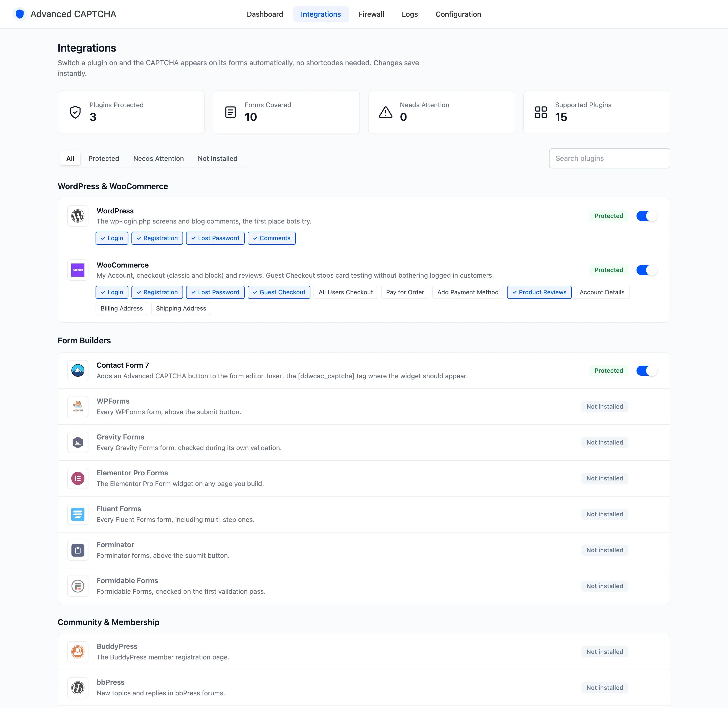
Task: Uncheck WooCommerce Guest Checkout chip
Action: (279, 292)
